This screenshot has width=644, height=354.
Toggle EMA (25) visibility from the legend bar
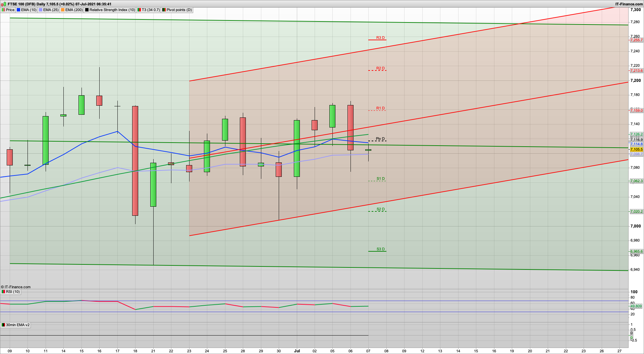coord(49,10)
